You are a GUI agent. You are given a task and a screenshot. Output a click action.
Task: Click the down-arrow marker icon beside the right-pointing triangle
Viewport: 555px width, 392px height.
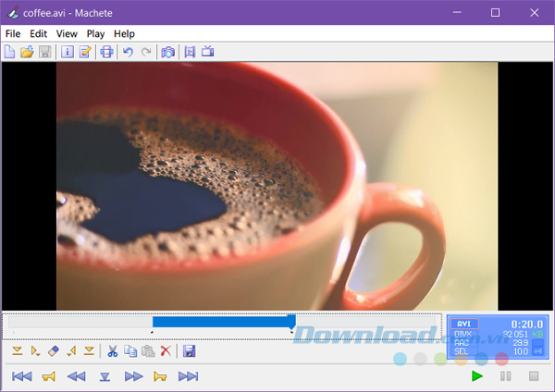(17, 351)
